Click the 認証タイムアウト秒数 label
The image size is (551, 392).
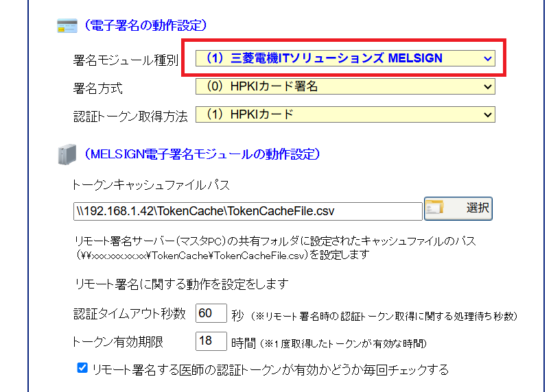[x=129, y=313]
